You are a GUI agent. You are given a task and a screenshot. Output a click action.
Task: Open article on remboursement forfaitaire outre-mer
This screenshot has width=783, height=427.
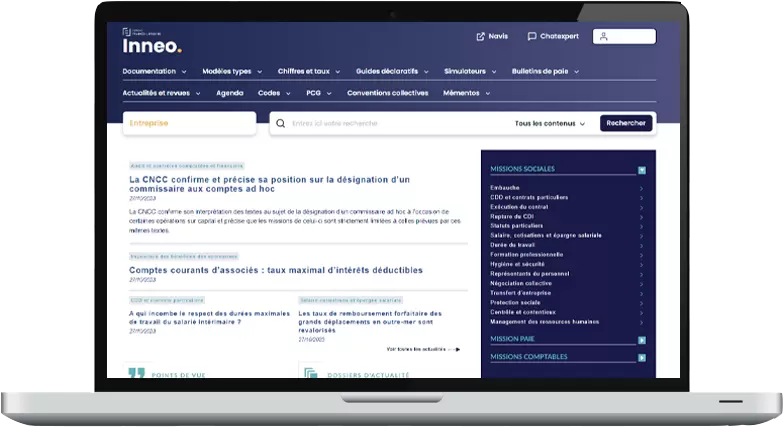tap(370, 322)
